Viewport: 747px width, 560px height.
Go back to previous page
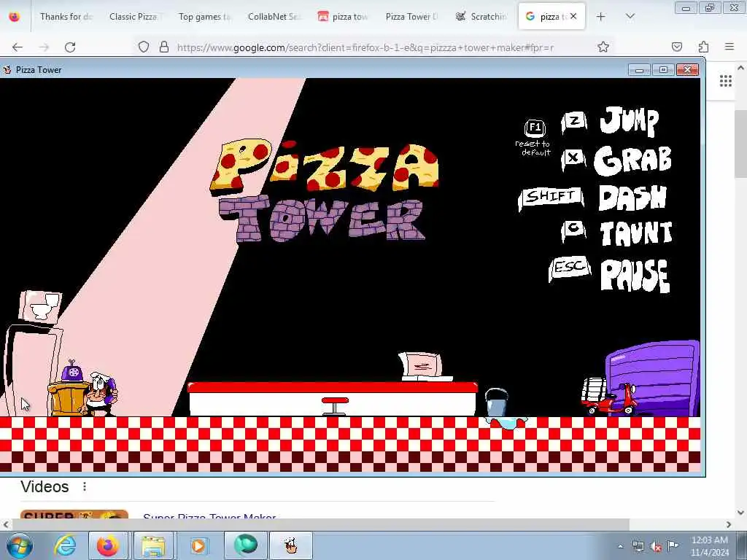[18, 47]
